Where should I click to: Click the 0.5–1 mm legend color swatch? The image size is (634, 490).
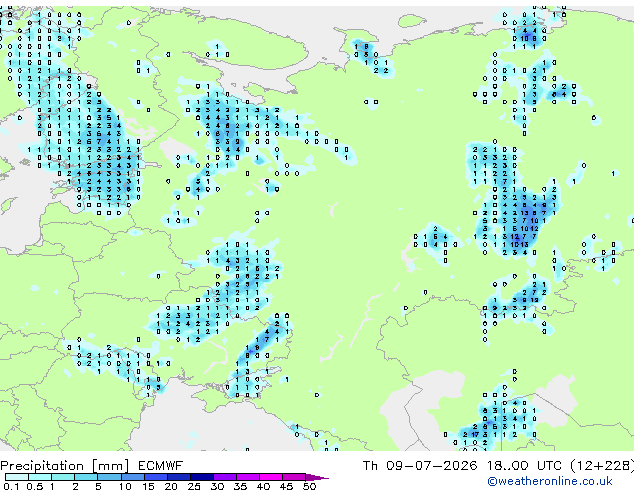click(40, 477)
